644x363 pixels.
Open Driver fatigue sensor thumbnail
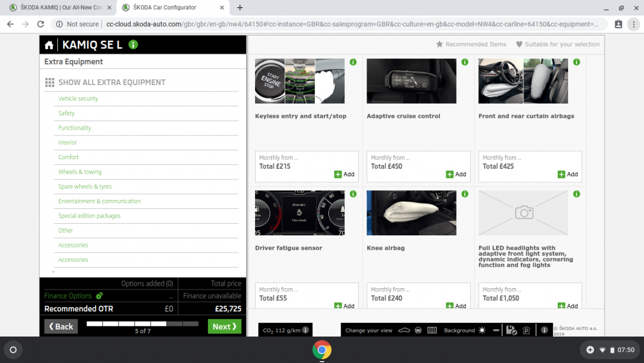point(300,213)
